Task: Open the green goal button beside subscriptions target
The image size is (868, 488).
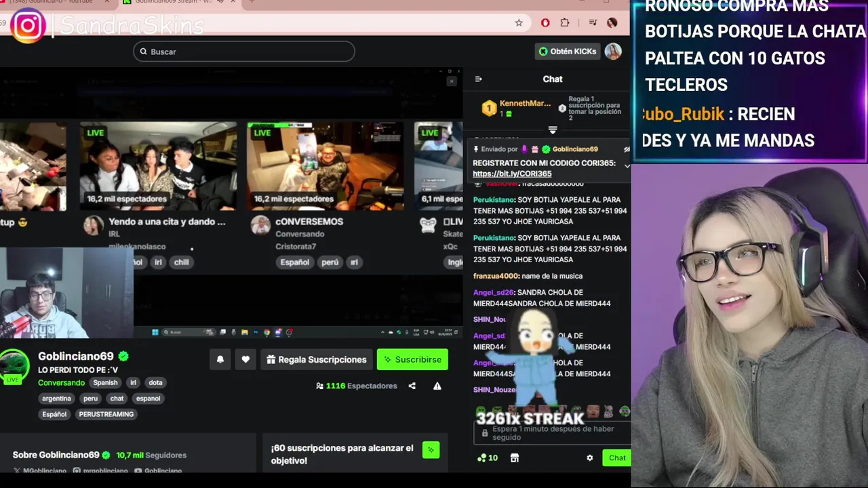Action: point(431,450)
